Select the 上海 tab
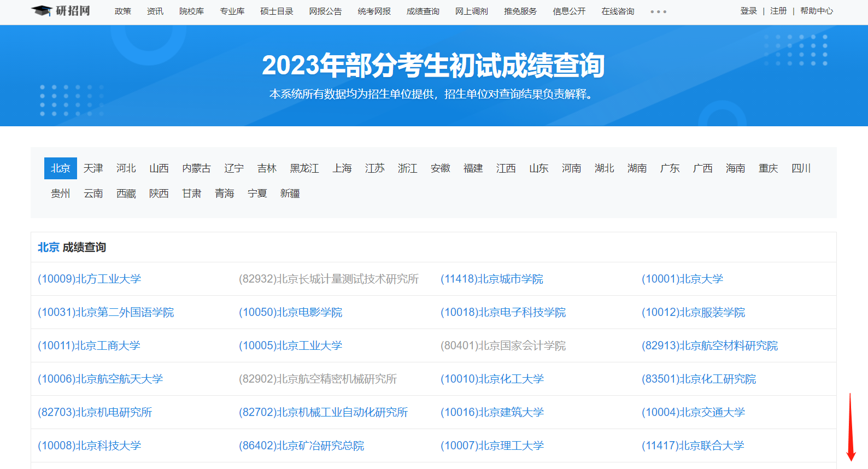The width and height of the screenshot is (868, 469). tap(342, 168)
